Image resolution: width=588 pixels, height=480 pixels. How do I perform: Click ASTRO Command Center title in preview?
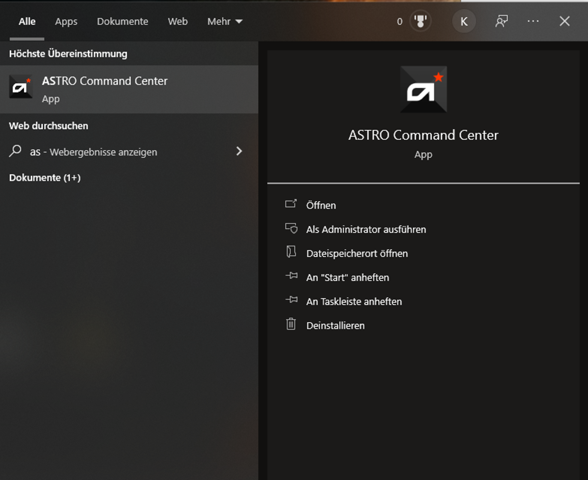click(423, 135)
